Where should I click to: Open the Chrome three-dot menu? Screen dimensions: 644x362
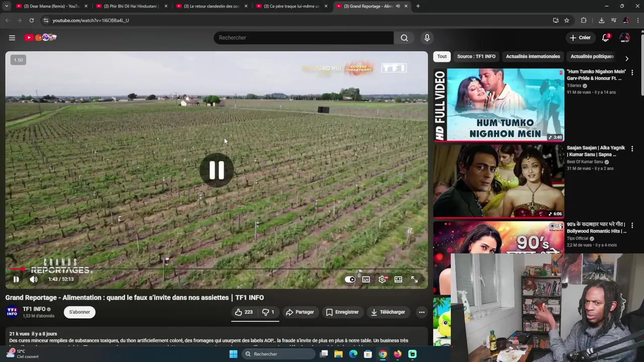(x=638, y=20)
